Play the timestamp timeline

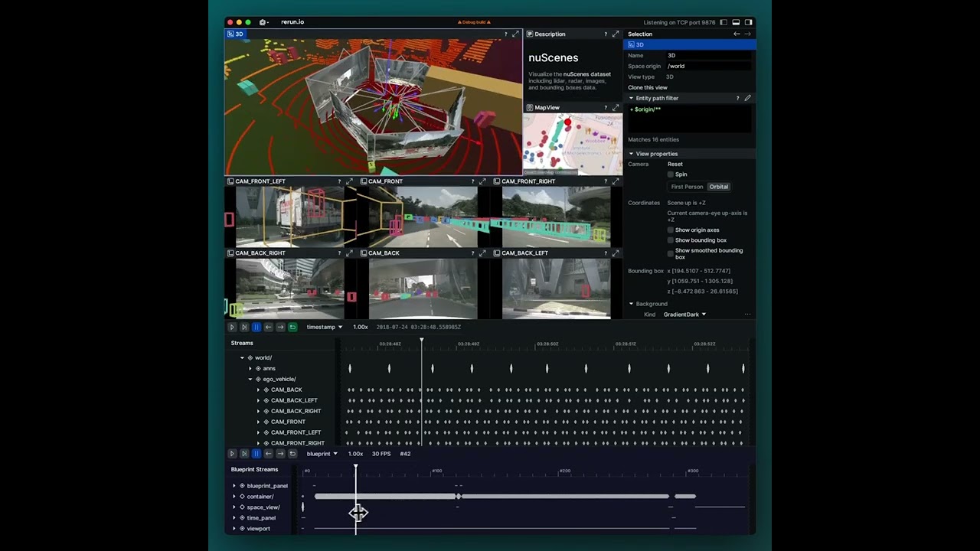click(x=232, y=327)
